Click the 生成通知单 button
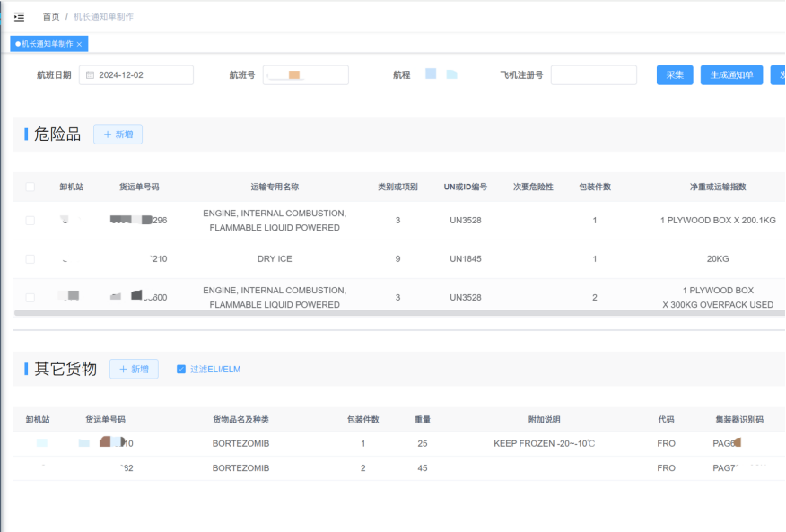Image resolution: width=786 pixels, height=532 pixels. 730,75
